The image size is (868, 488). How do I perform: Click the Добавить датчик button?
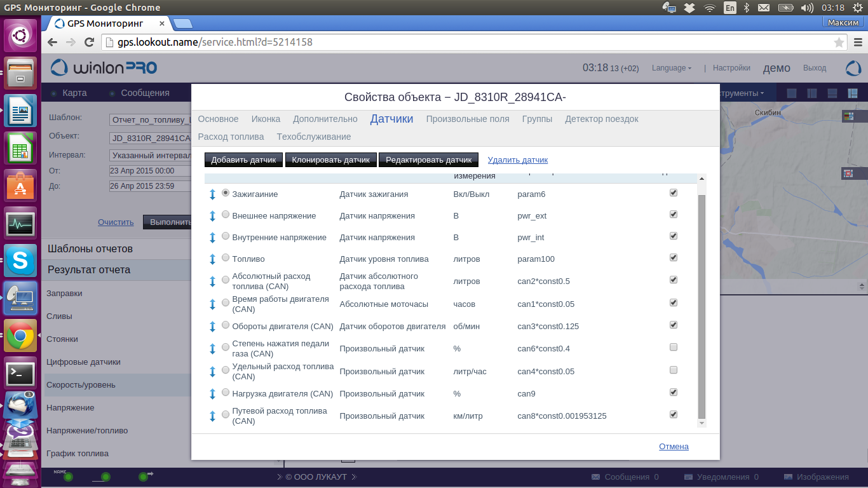pos(244,160)
